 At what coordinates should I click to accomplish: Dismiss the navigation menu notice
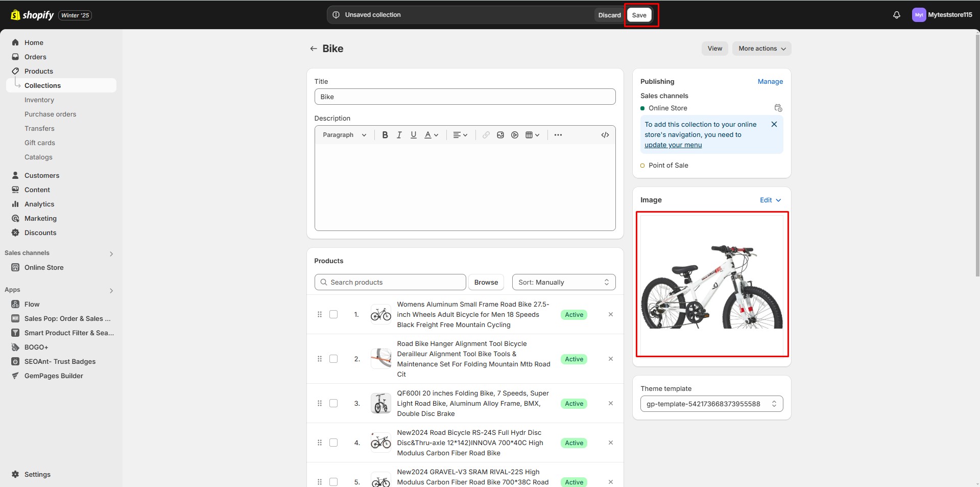tap(774, 124)
